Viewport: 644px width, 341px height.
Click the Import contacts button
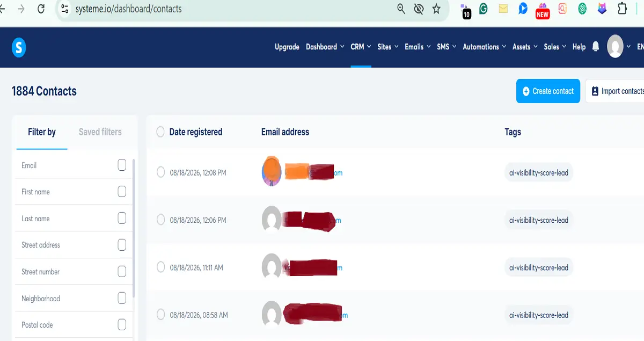click(615, 91)
